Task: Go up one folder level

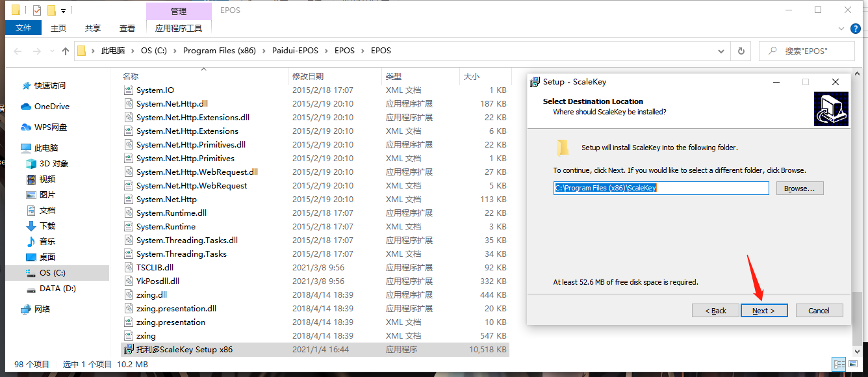Action: tap(65, 51)
